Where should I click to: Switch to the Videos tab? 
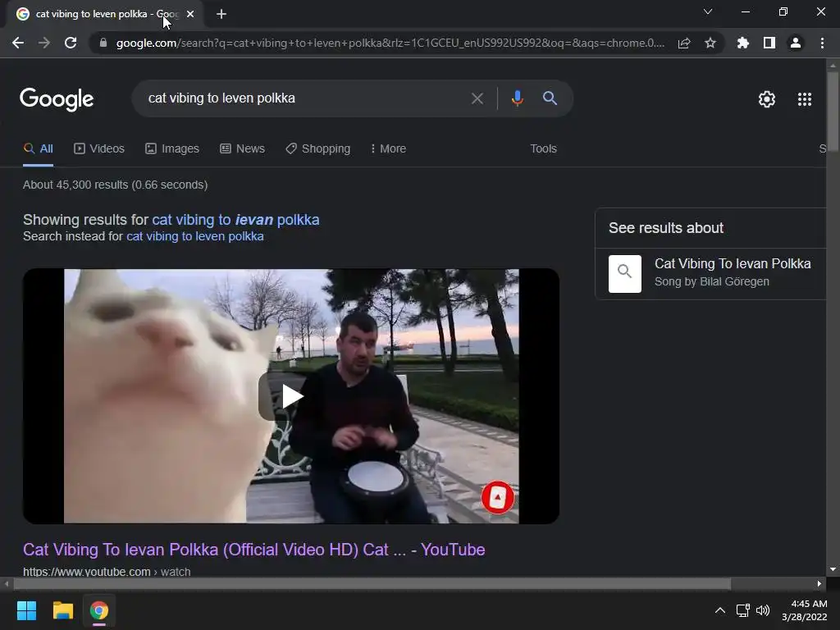click(99, 149)
